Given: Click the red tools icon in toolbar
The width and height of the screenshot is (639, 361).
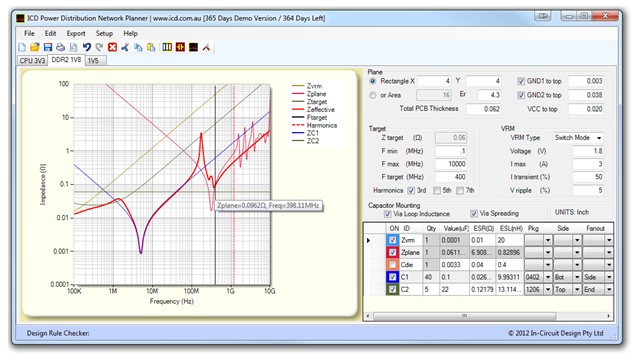Looking at the screenshot, I should (x=206, y=47).
